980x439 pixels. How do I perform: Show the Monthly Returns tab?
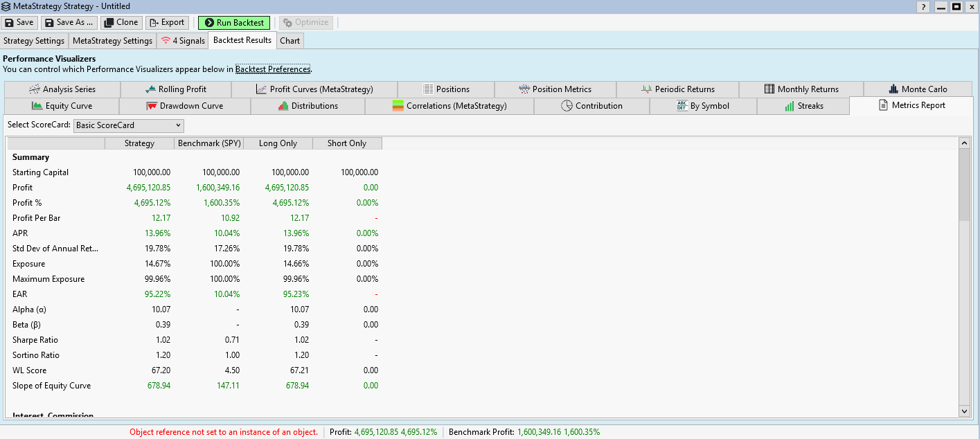[x=801, y=89]
